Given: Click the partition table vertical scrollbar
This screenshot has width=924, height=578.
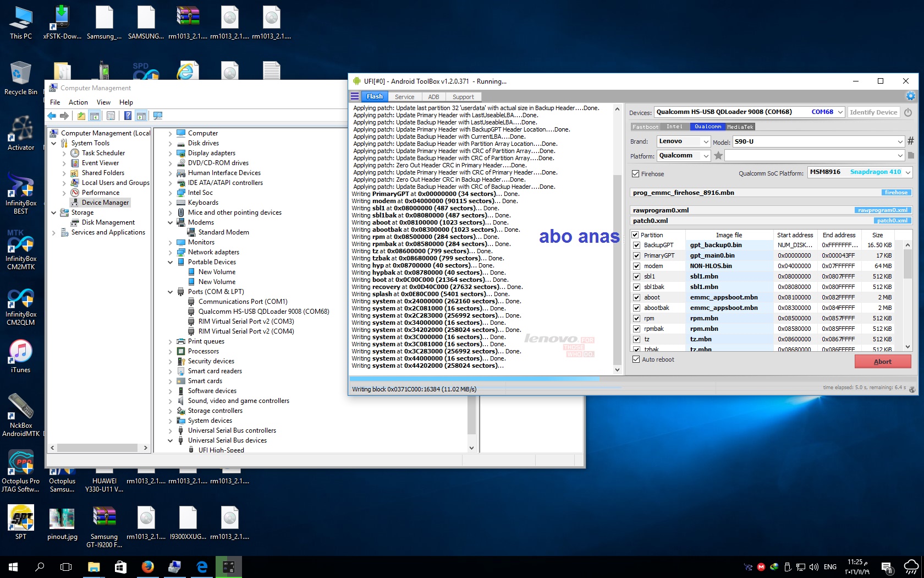Looking at the screenshot, I should 908,296.
